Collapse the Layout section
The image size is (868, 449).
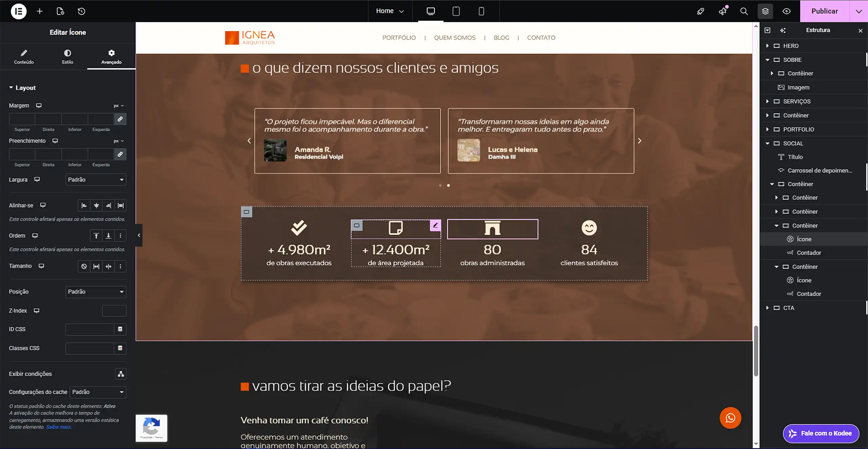tap(22, 88)
